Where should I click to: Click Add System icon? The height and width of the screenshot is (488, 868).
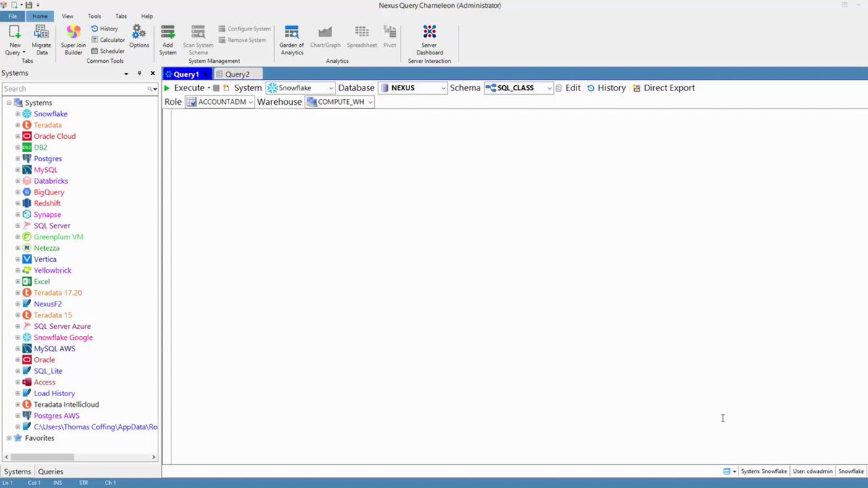pos(168,40)
